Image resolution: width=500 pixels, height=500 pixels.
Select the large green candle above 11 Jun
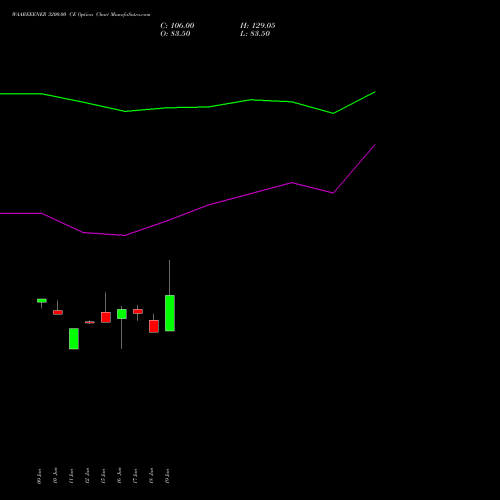[74, 339]
